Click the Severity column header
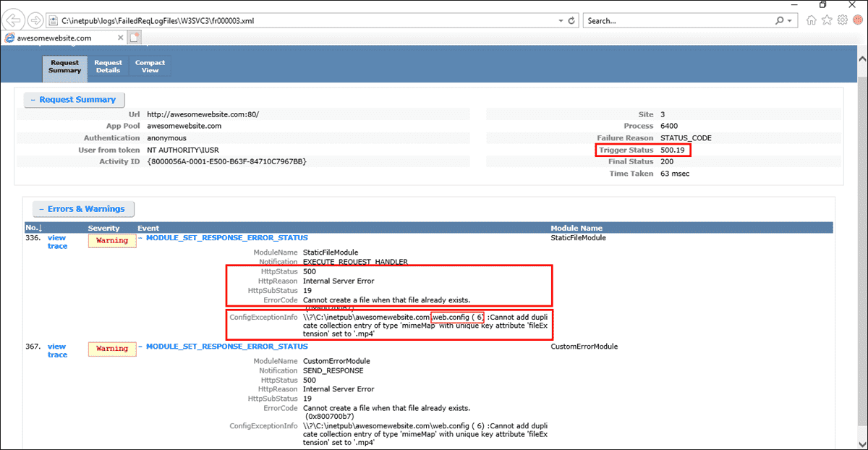Screen dimensions: 868x450 [103, 228]
